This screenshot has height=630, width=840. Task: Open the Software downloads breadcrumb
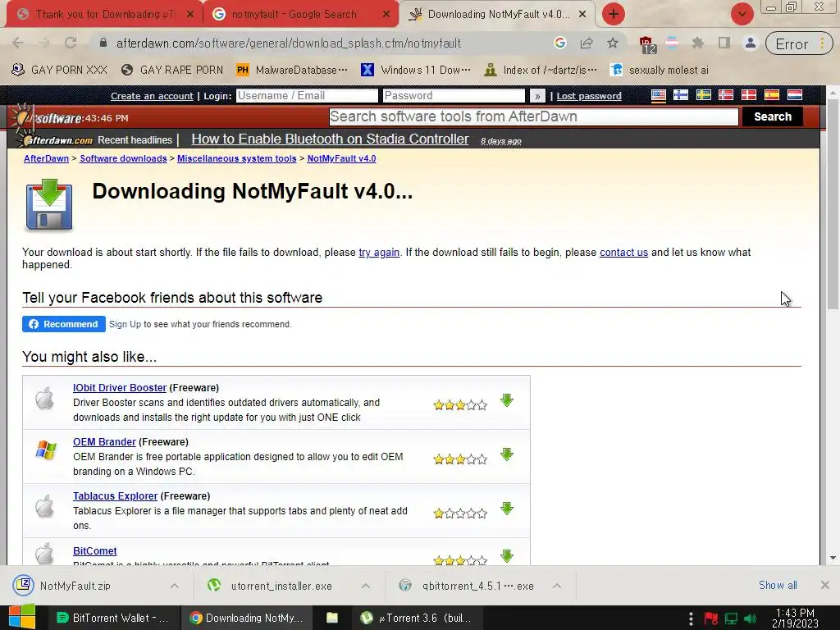[123, 158]
